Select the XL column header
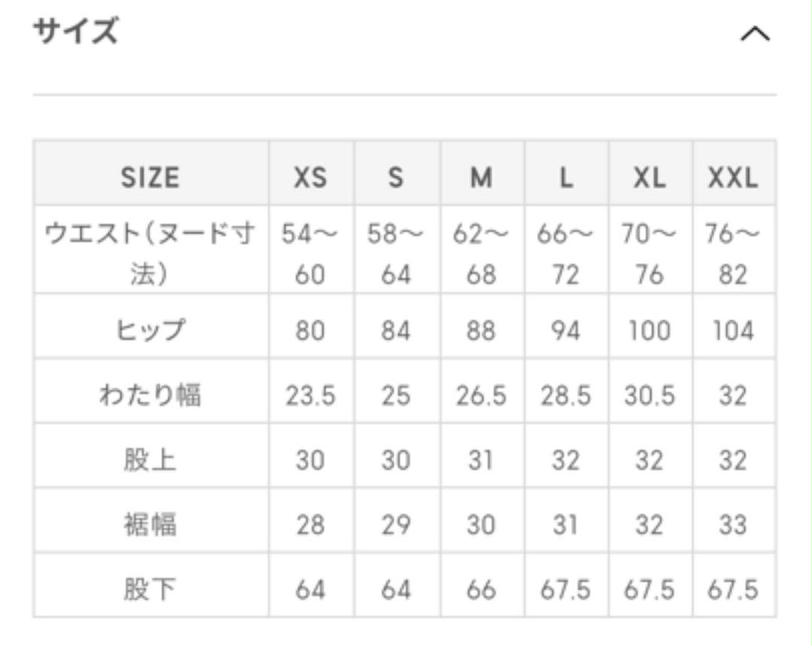 click(x=651, y=174)
